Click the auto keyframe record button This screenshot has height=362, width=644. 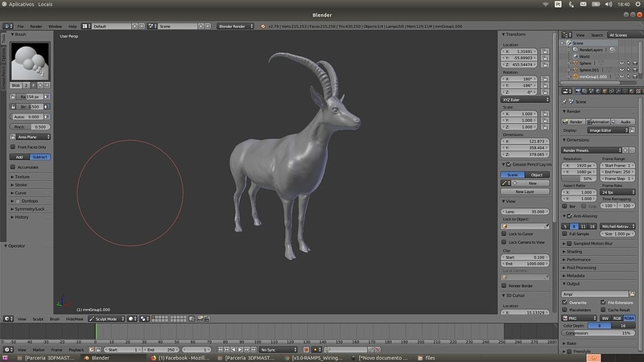(306, 350)
